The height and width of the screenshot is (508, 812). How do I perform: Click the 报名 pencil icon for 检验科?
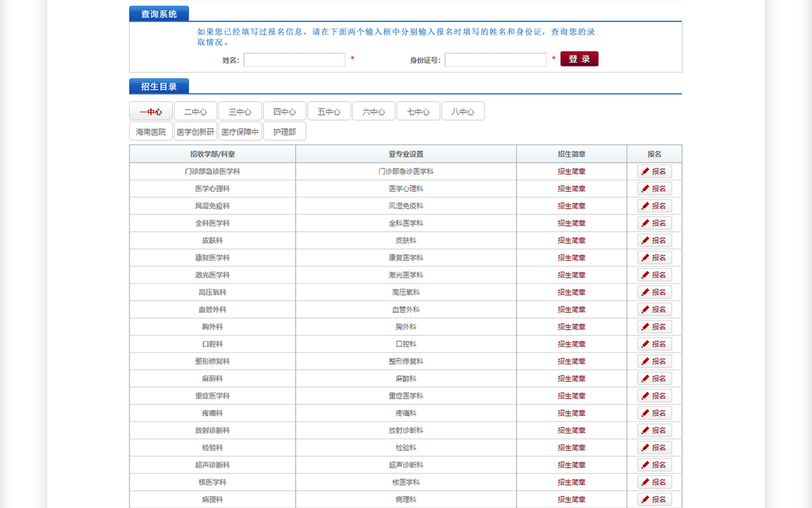tap(645, 448)
